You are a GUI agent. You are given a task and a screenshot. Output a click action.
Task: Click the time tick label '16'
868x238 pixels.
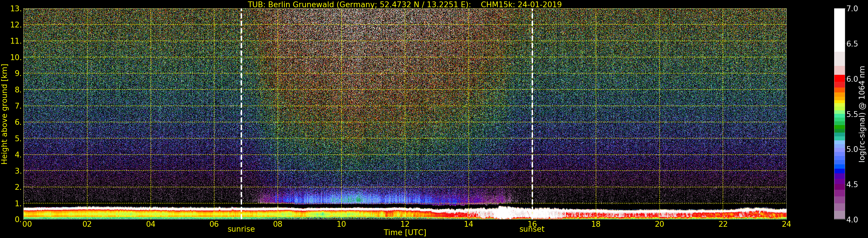(x=532, y=224)
